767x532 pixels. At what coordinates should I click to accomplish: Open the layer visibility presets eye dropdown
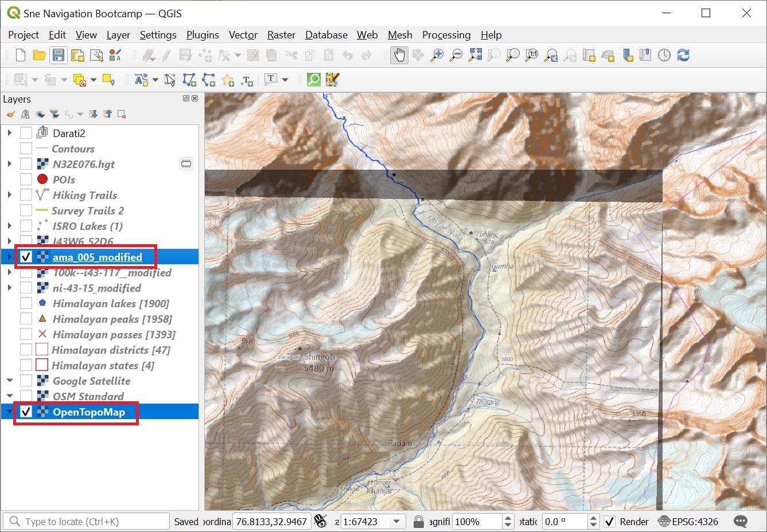[40, 114]
